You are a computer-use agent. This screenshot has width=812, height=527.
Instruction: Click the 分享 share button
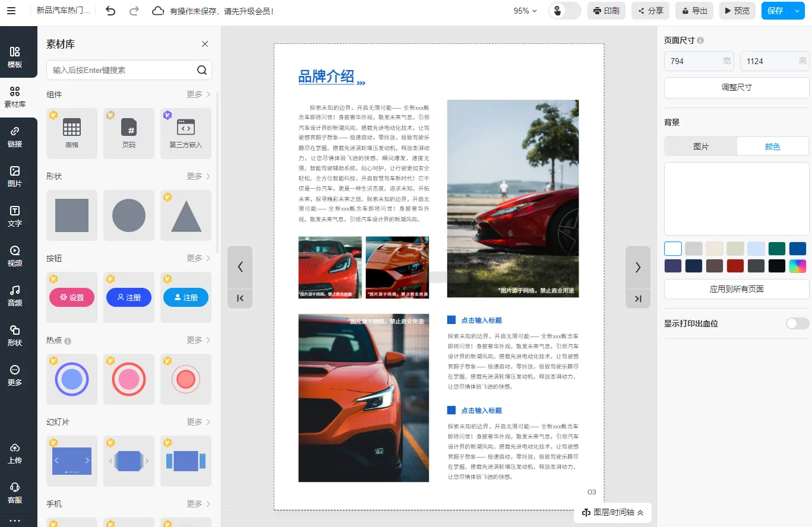pyautogui.click(x=650, y=11)
